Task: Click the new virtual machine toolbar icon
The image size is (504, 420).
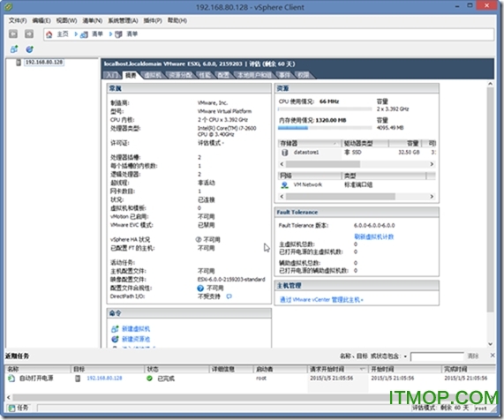Action: coord(14,49)
